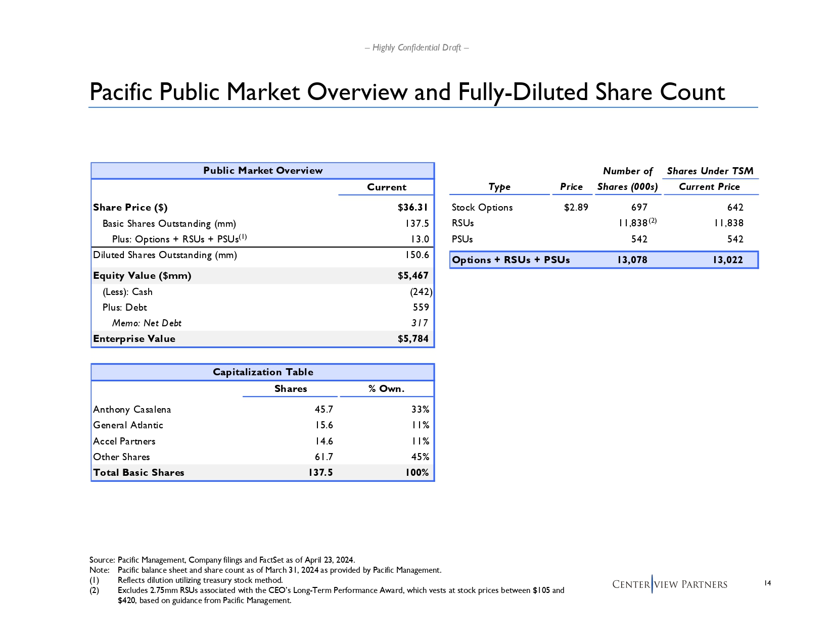834x644 pixels.
Task: Click the Accel Partners row label
Action: point(124,441)
